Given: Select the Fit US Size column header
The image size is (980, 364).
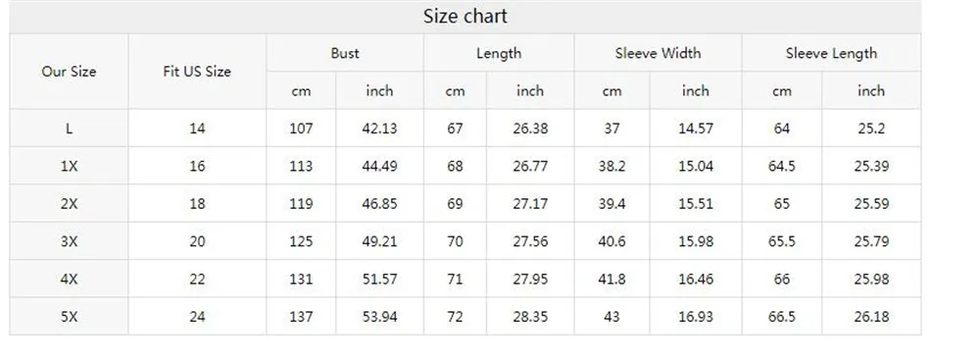Looking at the screenshot, I should point(197,72).
